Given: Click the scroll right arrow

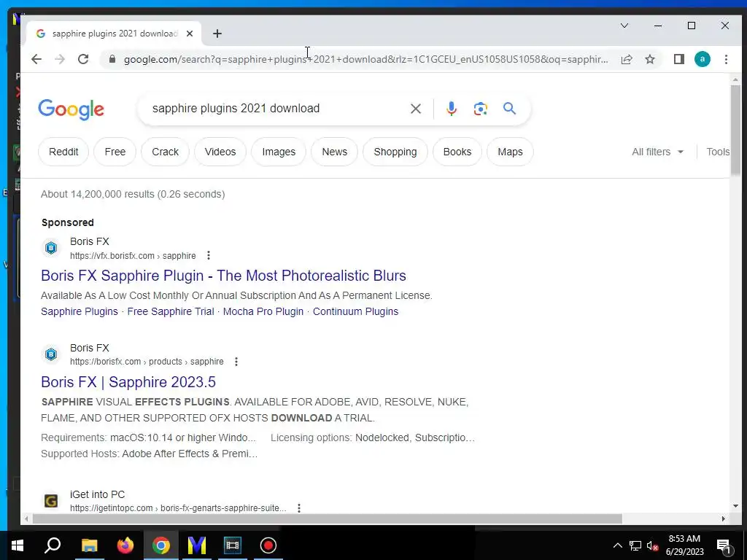Looking at the screenshot, I should tap(724, 518).
